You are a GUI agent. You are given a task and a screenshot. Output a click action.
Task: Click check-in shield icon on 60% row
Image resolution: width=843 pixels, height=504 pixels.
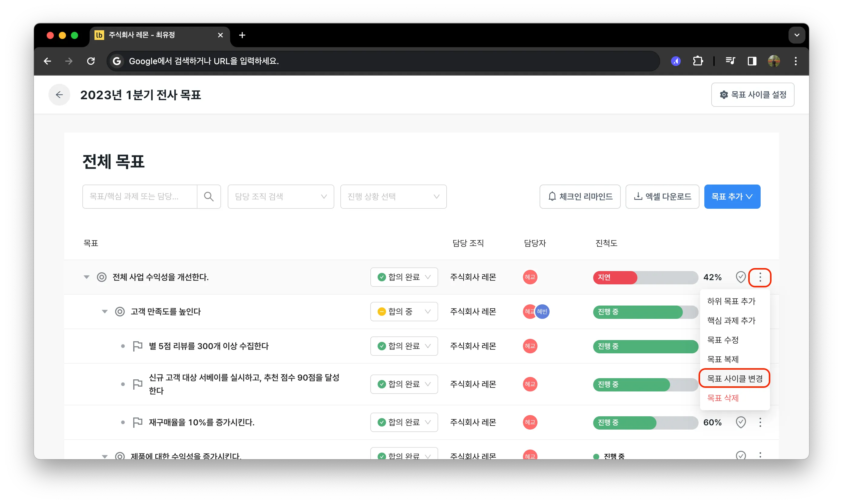click(741, 422)
